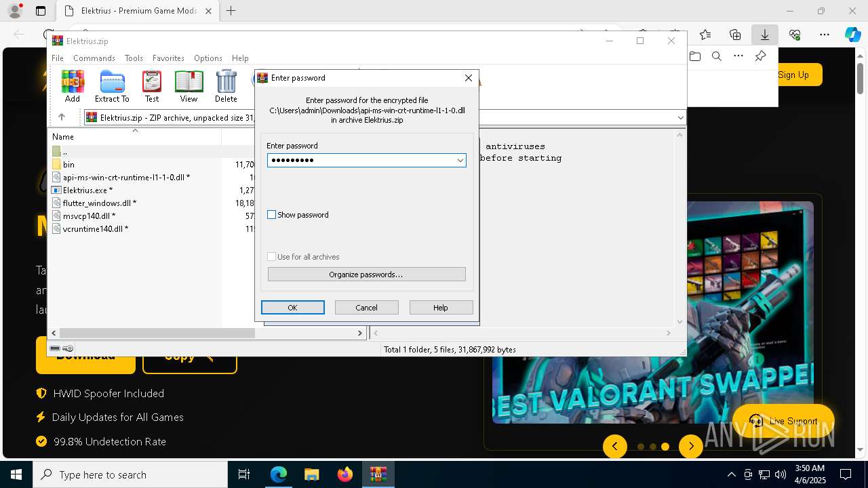Click the horizontal scrollbar left arrow in file list
The height and width of the screenshot is (488, 868).
point(54,333)
